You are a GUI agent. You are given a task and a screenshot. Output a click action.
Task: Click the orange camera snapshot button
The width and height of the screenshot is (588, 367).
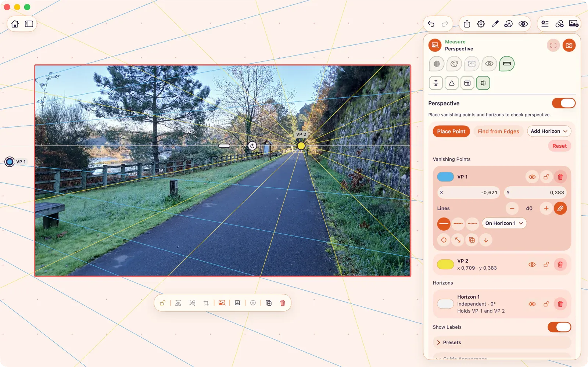point(569,45)
